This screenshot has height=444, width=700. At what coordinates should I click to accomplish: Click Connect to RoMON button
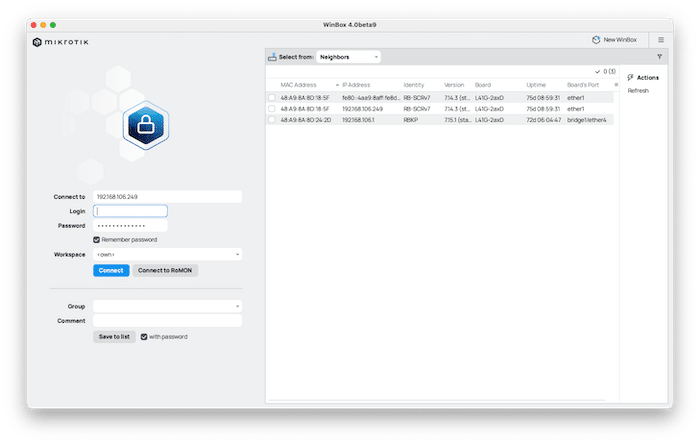click(165, 270)
